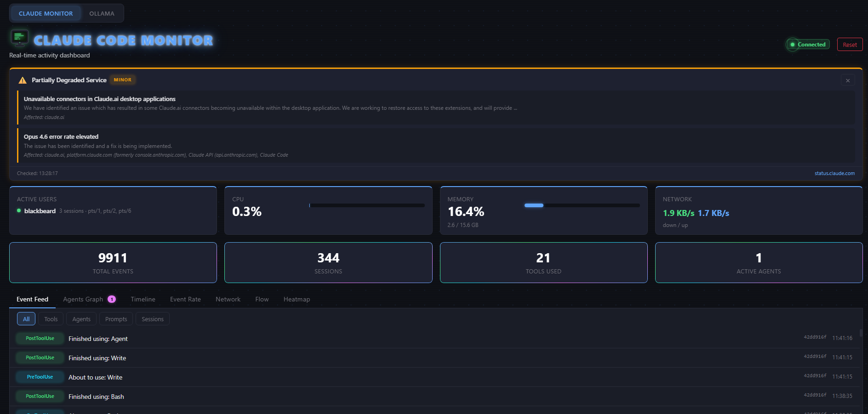Filter the event feed by Agents
The height and width of the screenshot is (414, 868).
(81, 319)
